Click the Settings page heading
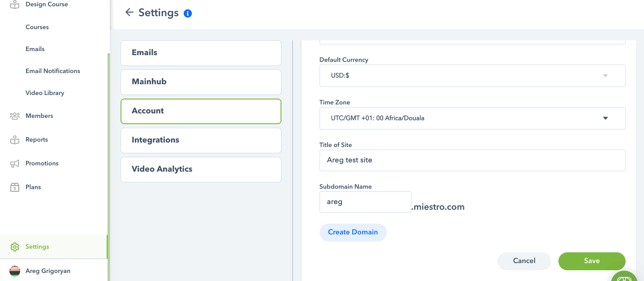Image resolution: width=644 pixels, height=281 pixels. click(159, 13)
